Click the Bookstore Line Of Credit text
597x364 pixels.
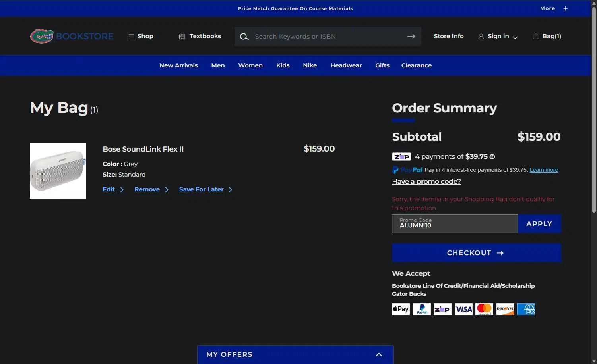coord(463,286)
